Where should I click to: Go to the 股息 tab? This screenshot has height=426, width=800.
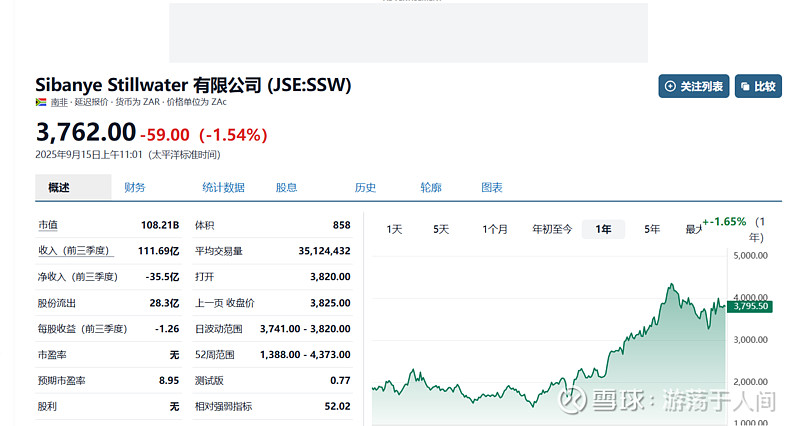(x=286, y=188)
